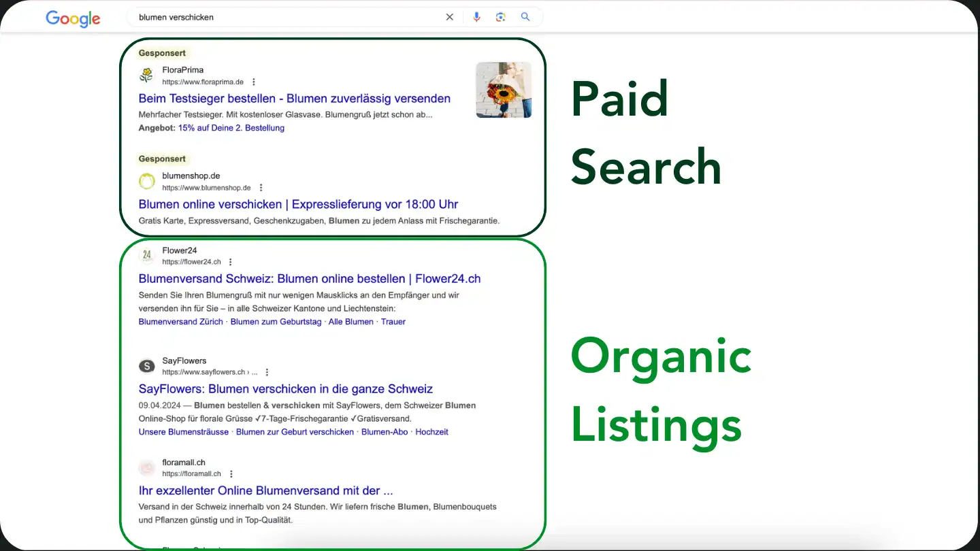The height and width of the screenshot is (551, 980).
Task: Click the 'SayFlowers' site name
Action: click(x=184, y=361)
